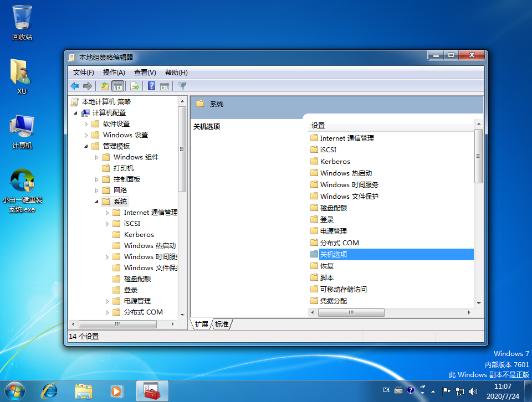
Task: Expand the Windows 组件 tree node
Action: [x=96, y=157]
